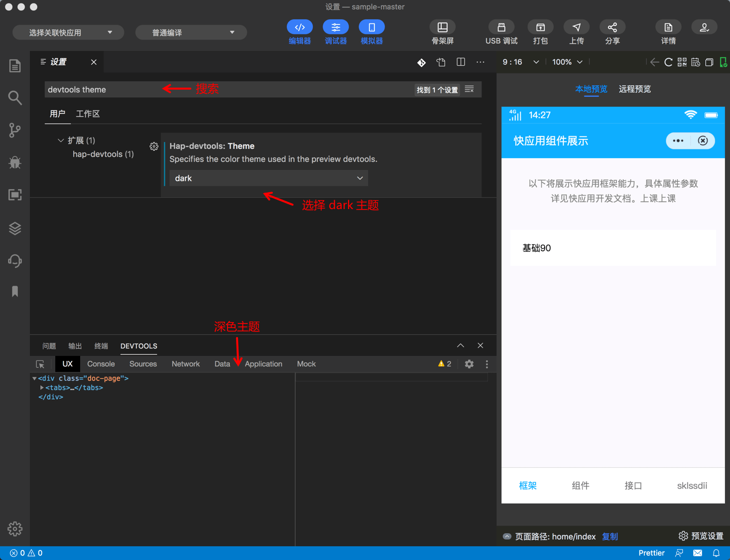The image size is (730, 560).
Task: Open the 分享 share tool
Action: tap(612, 31)
